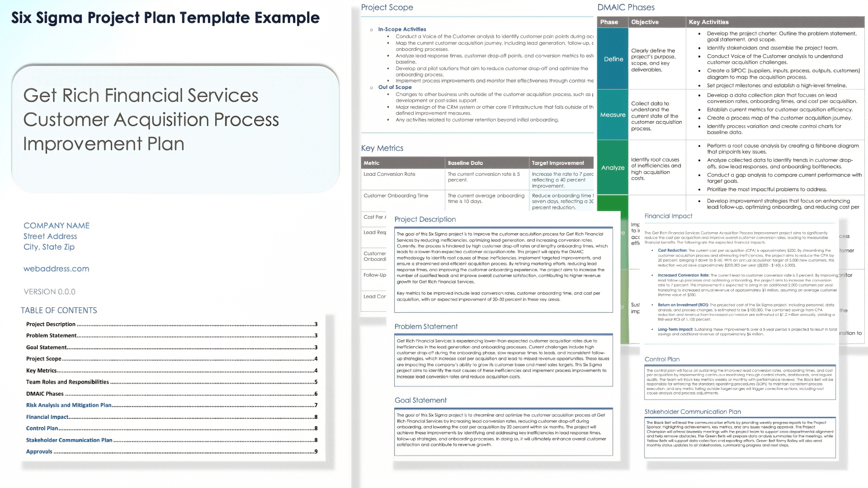Click the Define phase cell
868x488 pixels.
coord(613,59)
